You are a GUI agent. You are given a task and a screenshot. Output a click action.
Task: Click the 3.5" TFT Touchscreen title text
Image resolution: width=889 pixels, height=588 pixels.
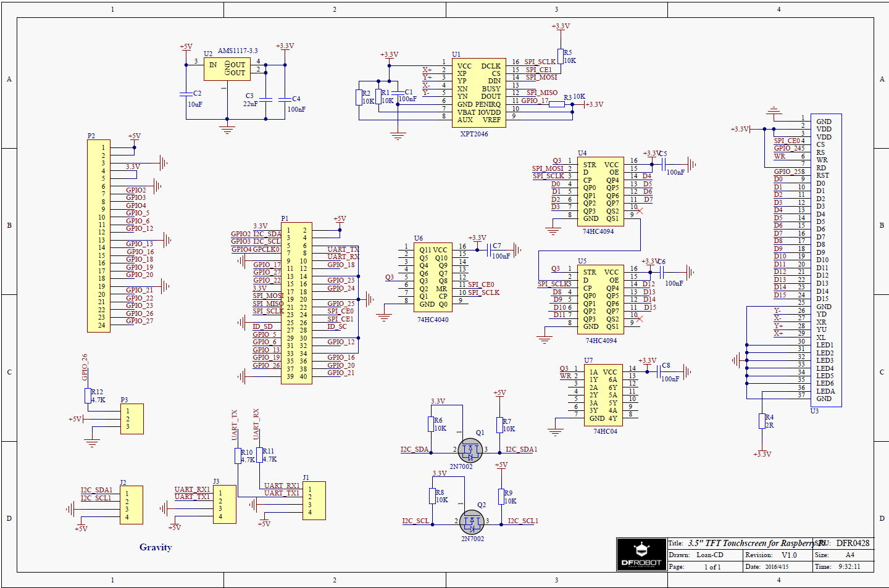pyautogui.click(x=757, y=544)
